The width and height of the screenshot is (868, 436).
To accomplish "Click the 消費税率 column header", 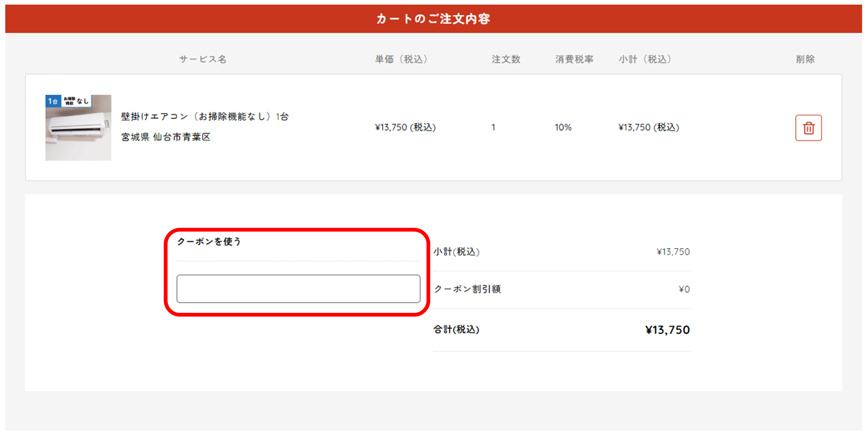I will [x=574, y=59].
